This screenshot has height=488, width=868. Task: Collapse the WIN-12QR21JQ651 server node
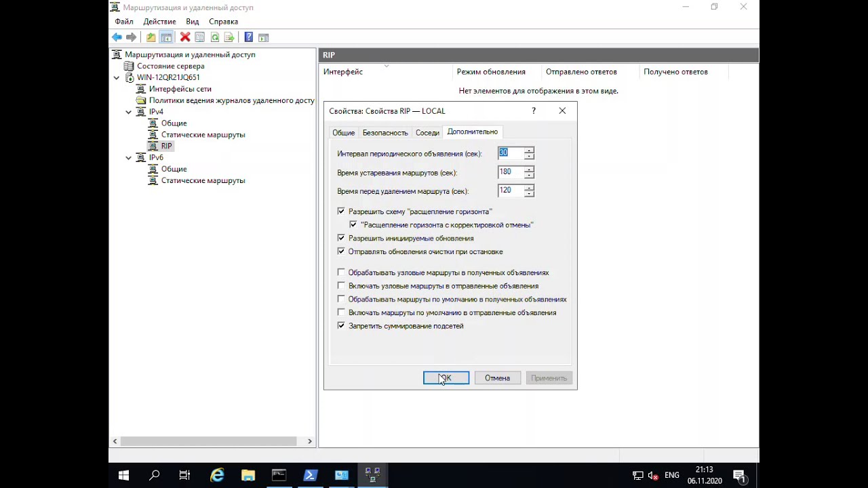tap(117, 77)
